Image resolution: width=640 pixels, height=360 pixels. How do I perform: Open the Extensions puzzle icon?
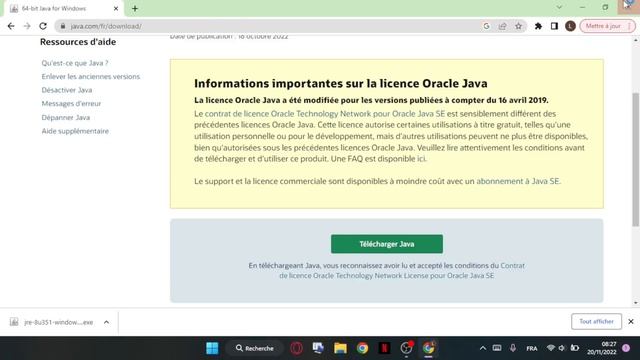(x=538, y=26)
